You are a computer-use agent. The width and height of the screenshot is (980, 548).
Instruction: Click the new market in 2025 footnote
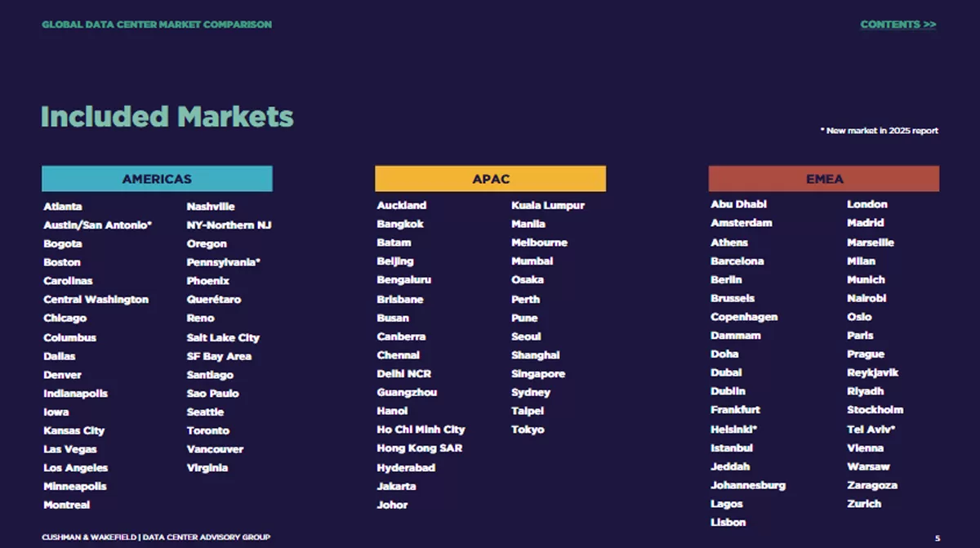coord(880,131)
